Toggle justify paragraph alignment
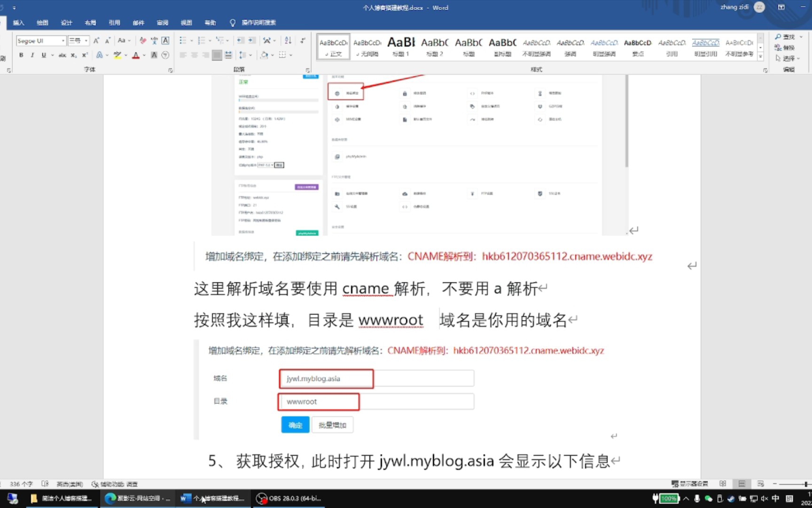Viewport: 812px width, 508px height. coord(217,55)
